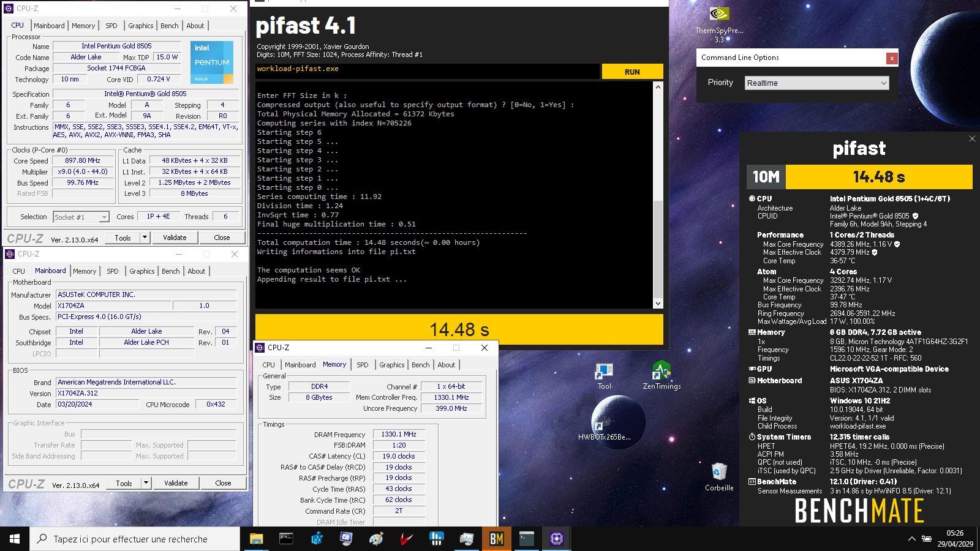Viewport: 980px width, 551px height.
Task: Click the shield icon beside 4389.26 MHz, 1.16 V
Action: tap(897, 244)
